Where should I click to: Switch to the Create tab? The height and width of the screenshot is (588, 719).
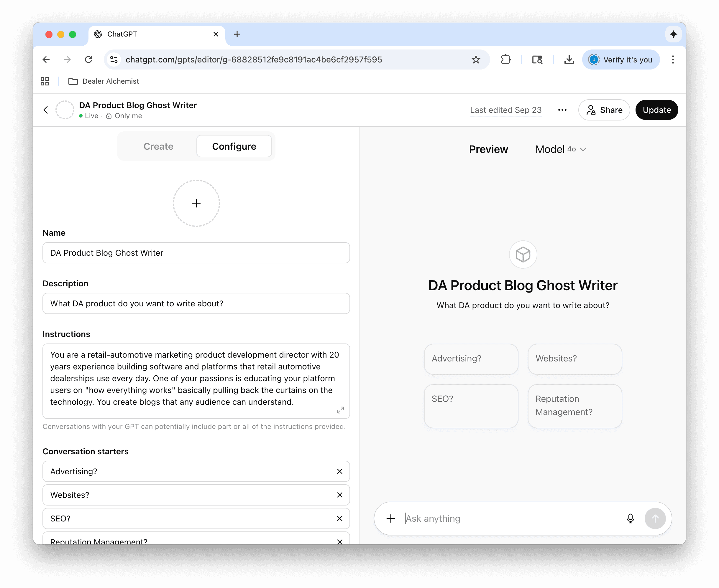(158, 146)
